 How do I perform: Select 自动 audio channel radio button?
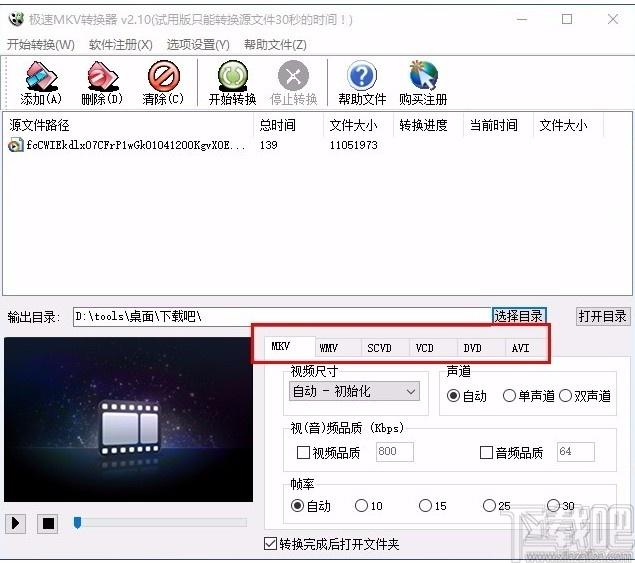(453, 395)
